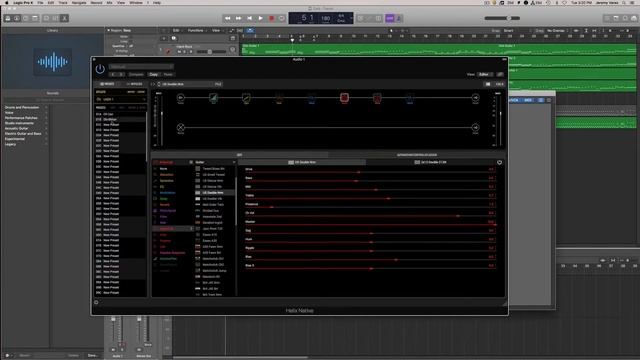The image size is (640, 360).
Task: Add a new track with plus button
Action: click(164, 38)
